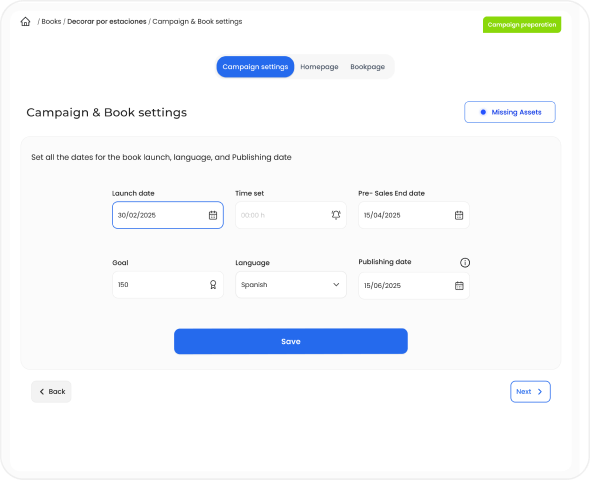Screen dimensions: 590x480
Task: Click the Campaign preparation status badge
Action: click(522, 25)
